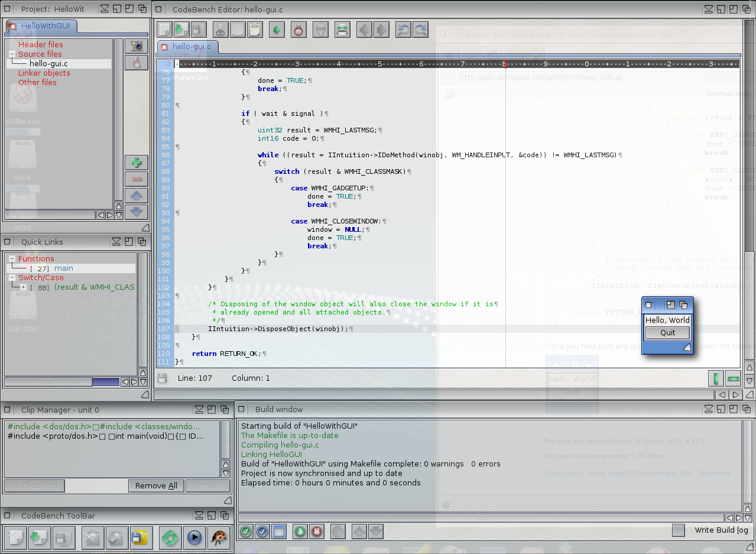Click the camera snapshot icon in Project panel
Screen dimensions: 756x554
137,46
